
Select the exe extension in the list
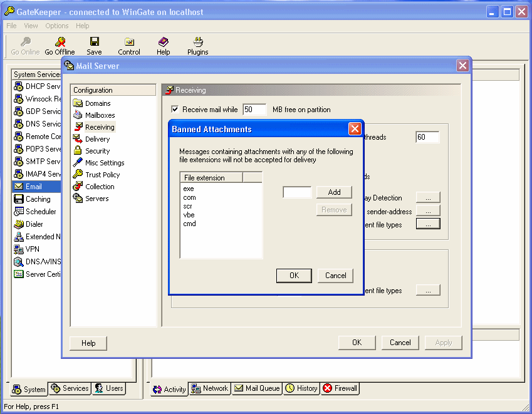pyautogui.click(x=189, y=189)
